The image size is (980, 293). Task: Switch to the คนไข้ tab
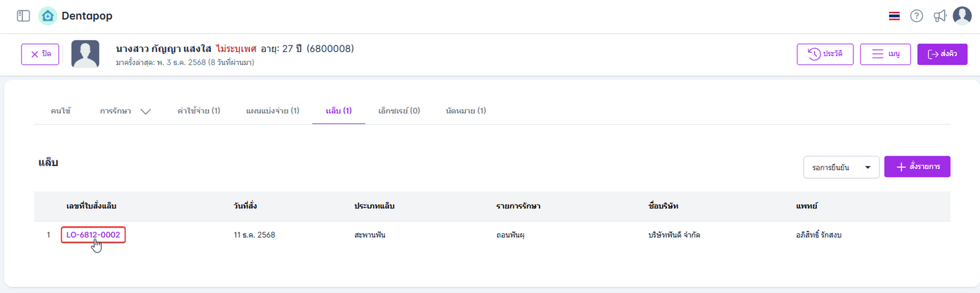coord(61,111)
